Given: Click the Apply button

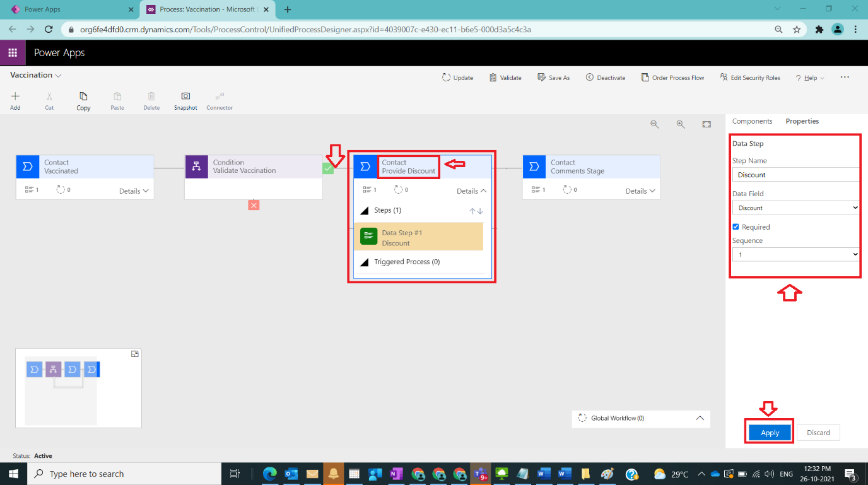Looking at the screenshot, I should coord(769,432).
